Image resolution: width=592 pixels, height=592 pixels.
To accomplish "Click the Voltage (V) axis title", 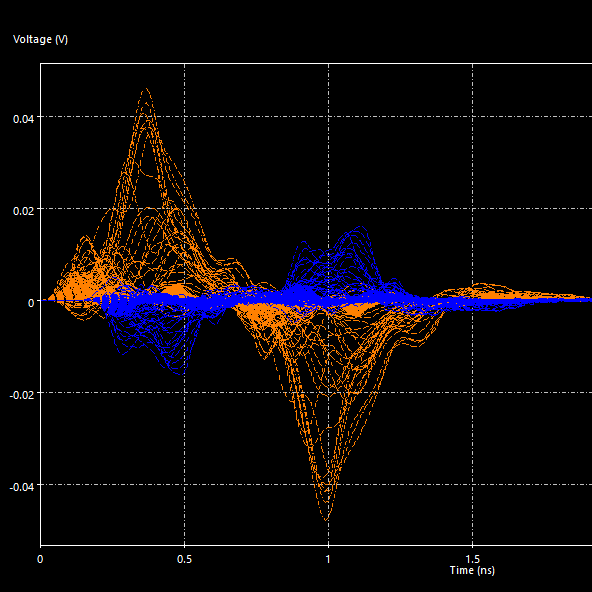I will coord(40,39).
